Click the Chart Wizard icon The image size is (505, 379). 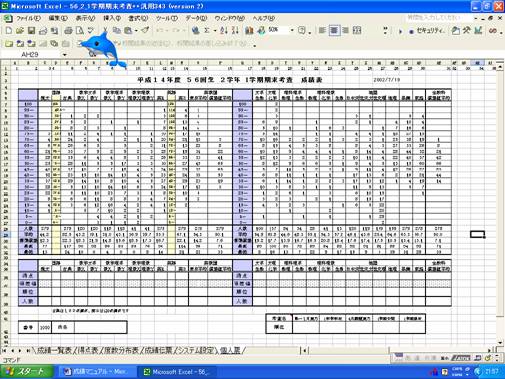(249, 31)
